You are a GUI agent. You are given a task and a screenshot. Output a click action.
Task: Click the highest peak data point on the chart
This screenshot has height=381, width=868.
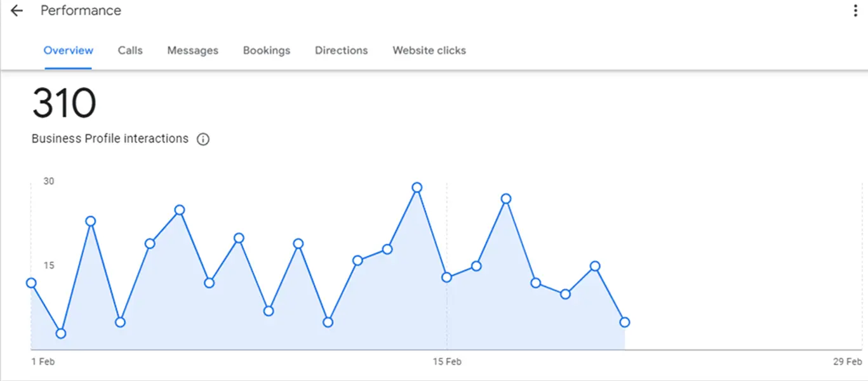pos(417,187)
